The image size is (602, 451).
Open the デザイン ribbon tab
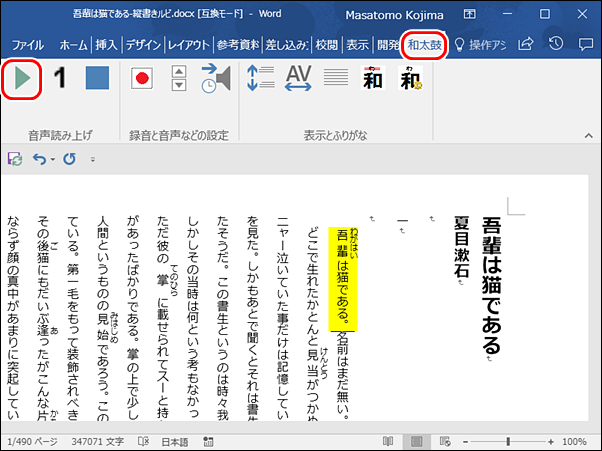[143, 45]
